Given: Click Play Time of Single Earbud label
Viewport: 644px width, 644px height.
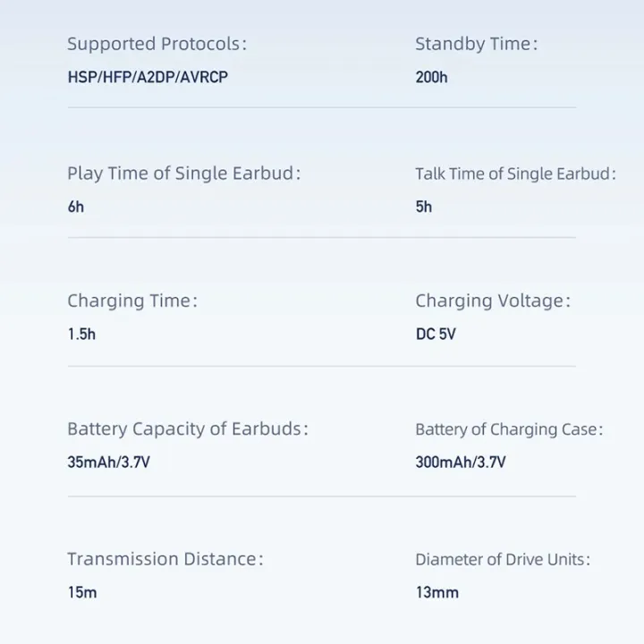Looking at the screenshot, I should click(x=183, y=174).
